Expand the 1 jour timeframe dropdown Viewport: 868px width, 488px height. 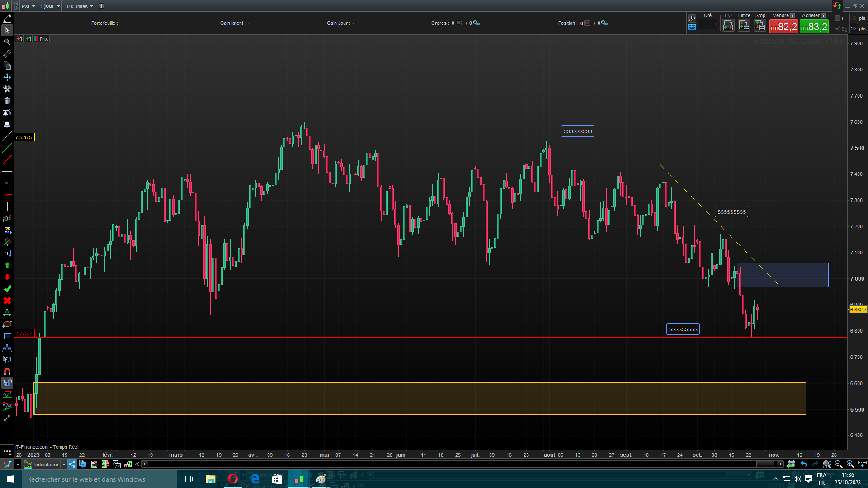[50, 6]
